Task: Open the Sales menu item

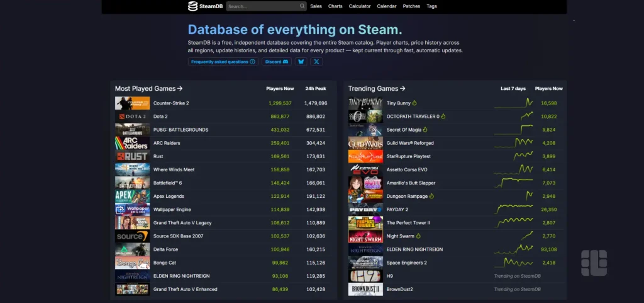Action: [x=316, y=6]
